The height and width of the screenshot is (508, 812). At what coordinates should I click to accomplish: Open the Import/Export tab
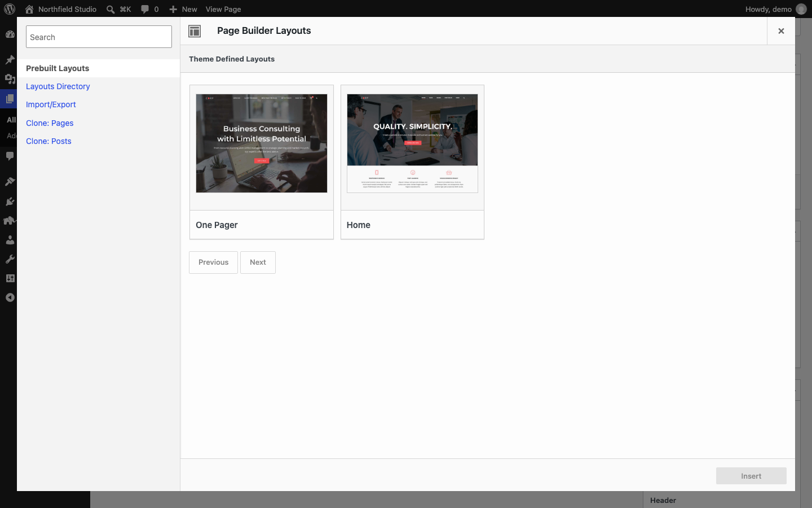point(51,104)
